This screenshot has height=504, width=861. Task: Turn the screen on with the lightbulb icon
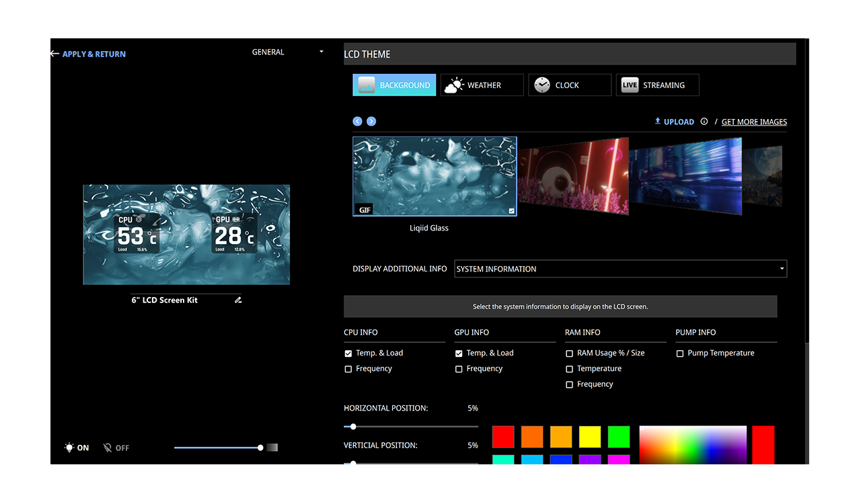pos(69,448)
